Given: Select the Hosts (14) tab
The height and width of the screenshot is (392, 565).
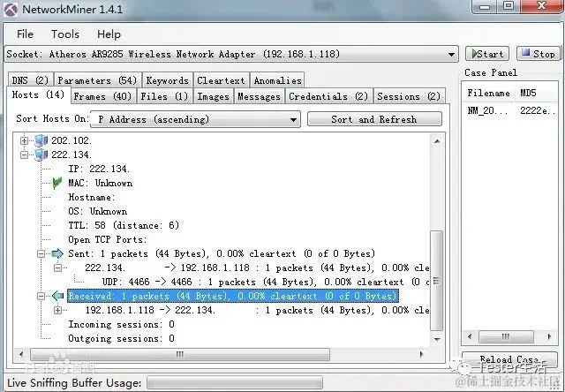Looking at the screenshot, I should pos(38,94).
